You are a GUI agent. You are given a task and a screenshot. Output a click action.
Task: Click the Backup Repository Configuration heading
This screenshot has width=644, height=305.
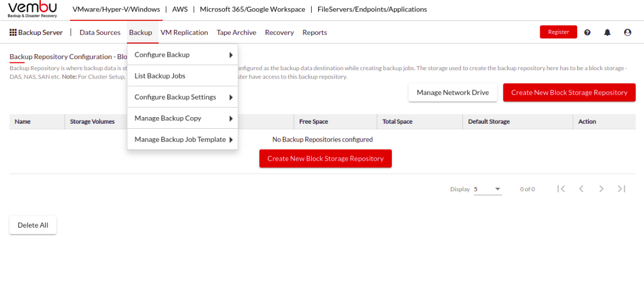(68, 56)
